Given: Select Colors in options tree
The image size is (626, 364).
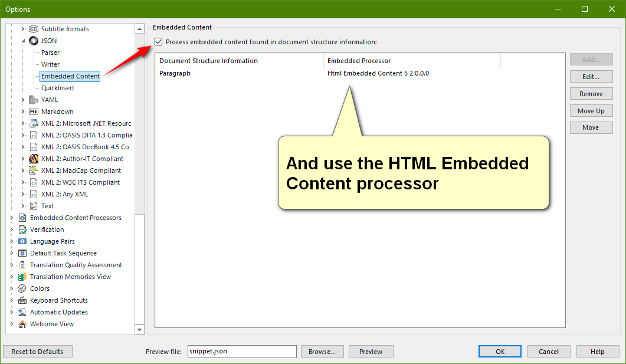Looking at the screenshot, I should (40, 288).
